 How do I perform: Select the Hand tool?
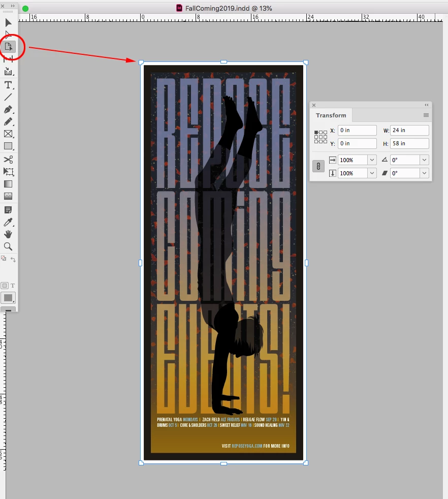[8, 235]
